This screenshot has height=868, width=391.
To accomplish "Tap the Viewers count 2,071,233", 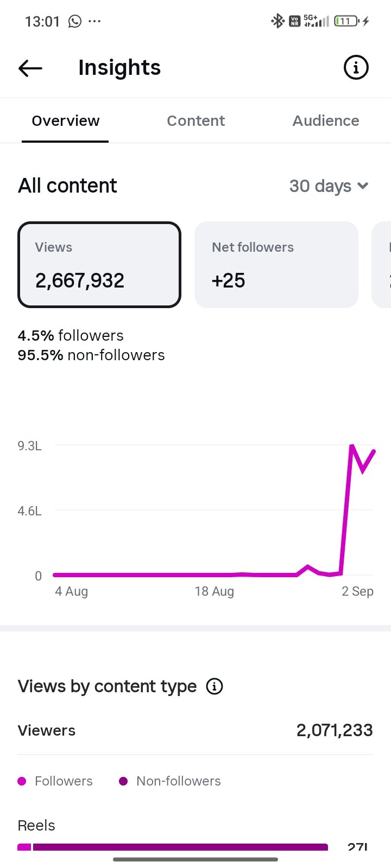I will [x=335, y=730].
